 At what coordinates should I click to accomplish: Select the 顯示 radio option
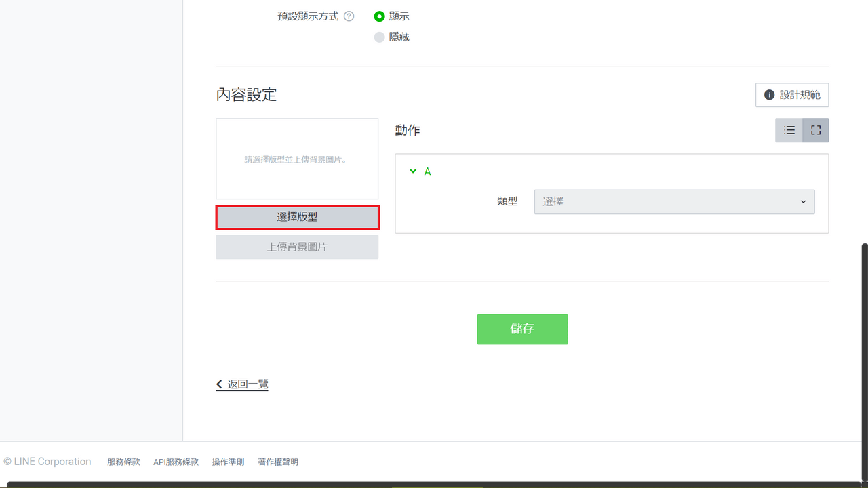click(380, 16)
